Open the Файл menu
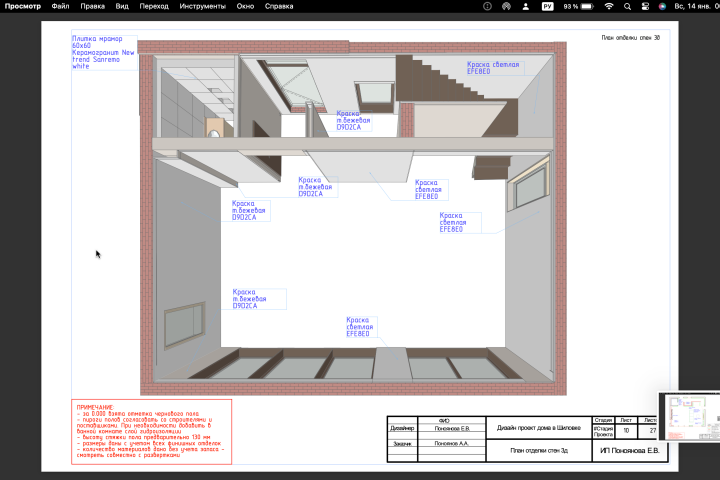Viewport: 720px width, 480px height. 60,6
